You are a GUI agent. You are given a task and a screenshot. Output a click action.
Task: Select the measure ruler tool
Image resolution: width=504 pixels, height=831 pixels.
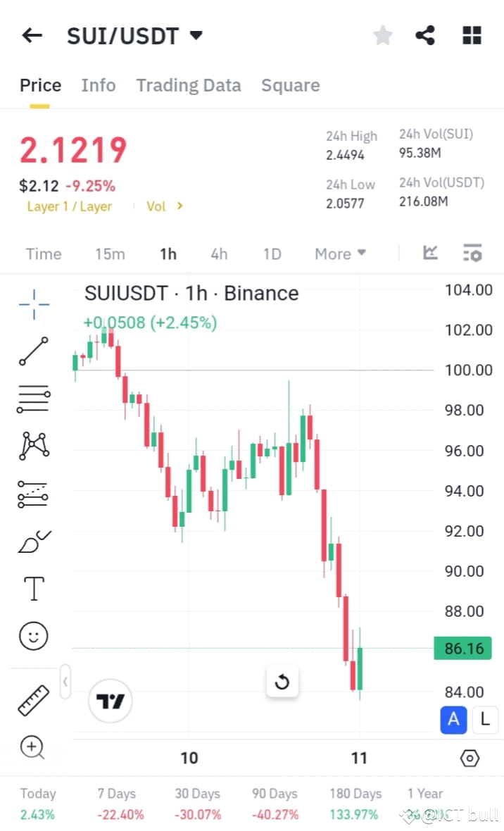point(32,699)
